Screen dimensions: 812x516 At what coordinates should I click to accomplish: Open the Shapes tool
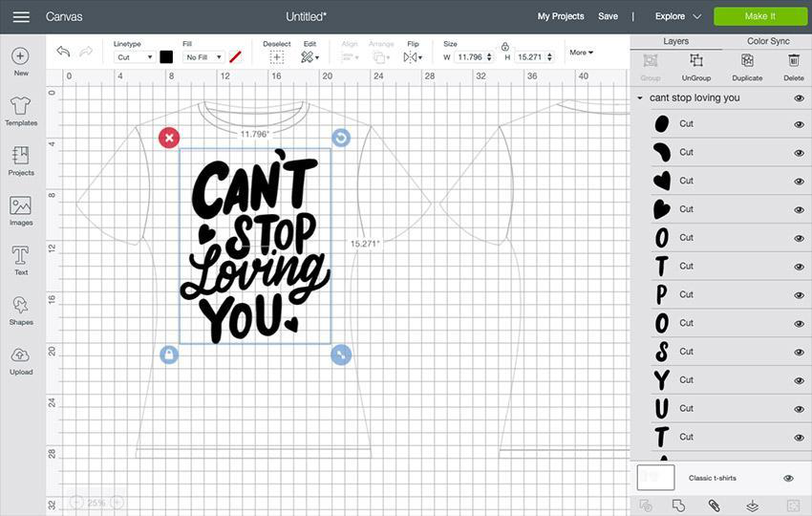[21, 310]
